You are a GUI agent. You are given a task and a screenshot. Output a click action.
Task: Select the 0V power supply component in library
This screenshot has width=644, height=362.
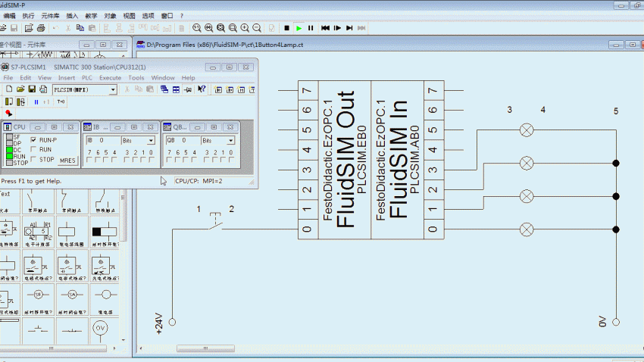click(100, 332)
